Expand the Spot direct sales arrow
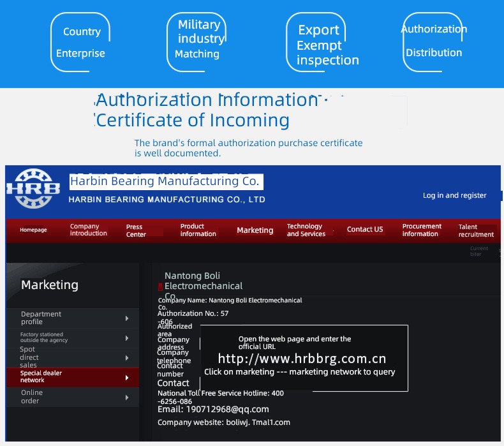The height and width of the screenshot is (446, 504). click(x=127, y=358)
